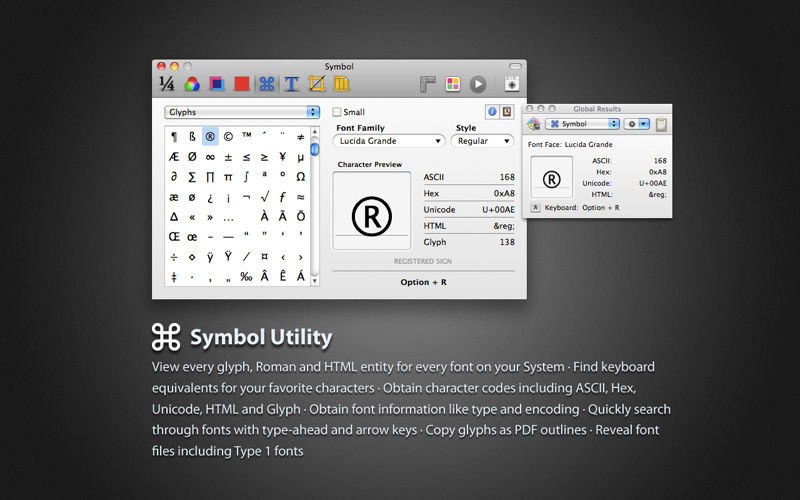
Task: Click the Unicode value U+00AE in Symbol window
Action: point(498,210)
